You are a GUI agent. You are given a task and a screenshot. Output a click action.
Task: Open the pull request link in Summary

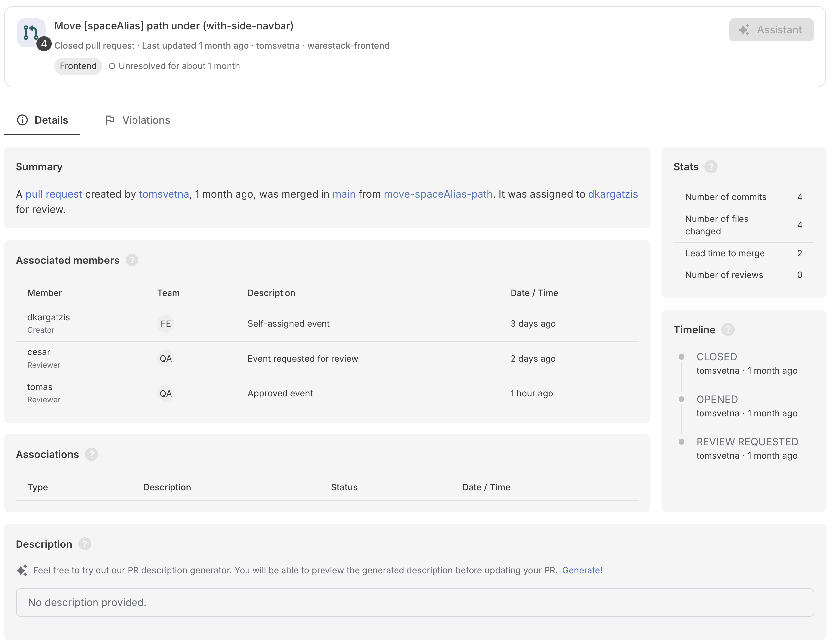click(54, 194)
